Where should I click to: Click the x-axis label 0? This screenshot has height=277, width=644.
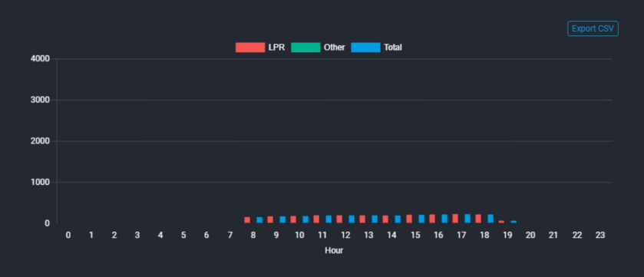click(x=68, y=236)
